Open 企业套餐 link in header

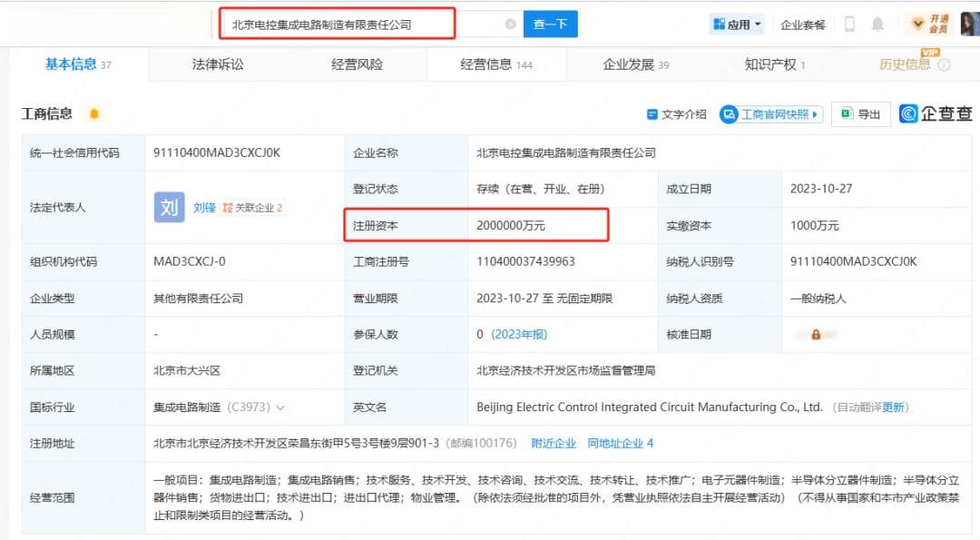point(803,25)
